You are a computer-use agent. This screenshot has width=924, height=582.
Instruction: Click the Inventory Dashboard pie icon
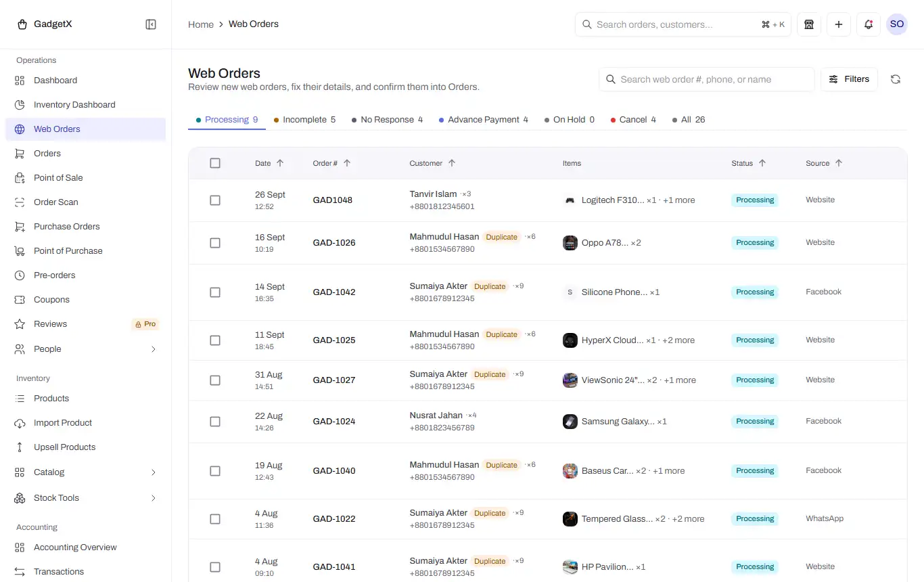click(20, 105)
